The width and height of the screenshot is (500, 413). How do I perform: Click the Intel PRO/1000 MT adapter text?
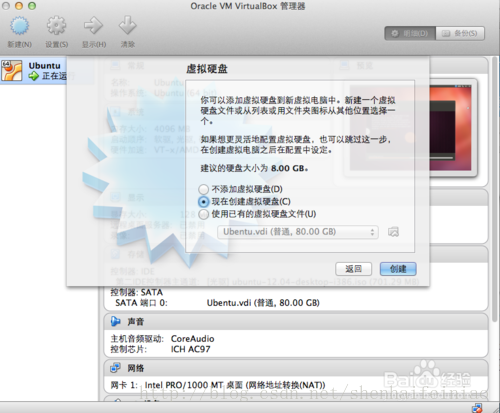235,385
